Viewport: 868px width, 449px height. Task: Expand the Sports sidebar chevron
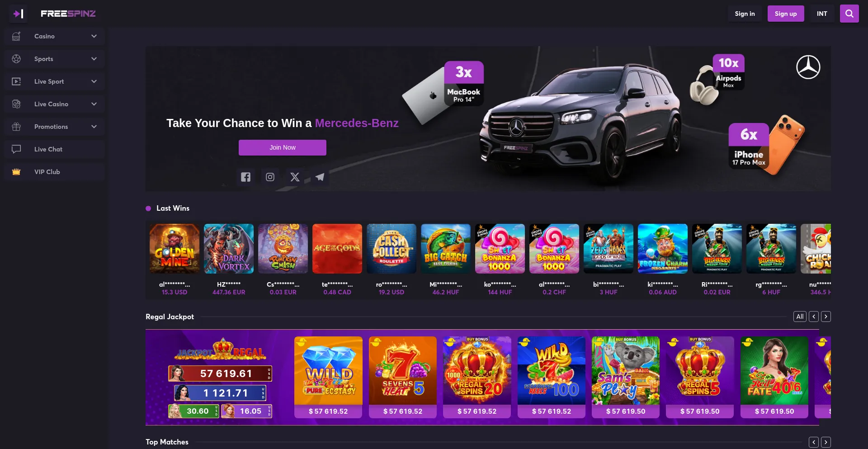click(94, 59)
